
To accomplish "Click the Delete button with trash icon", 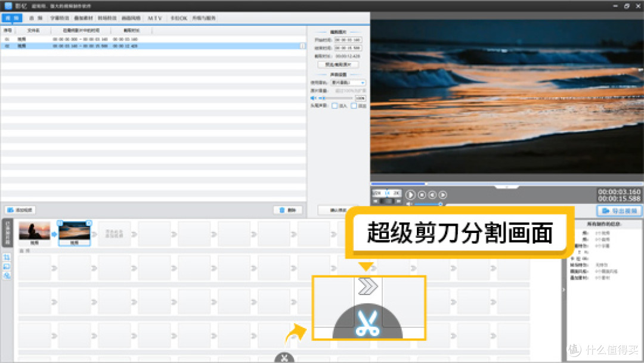I will (288, 210).
